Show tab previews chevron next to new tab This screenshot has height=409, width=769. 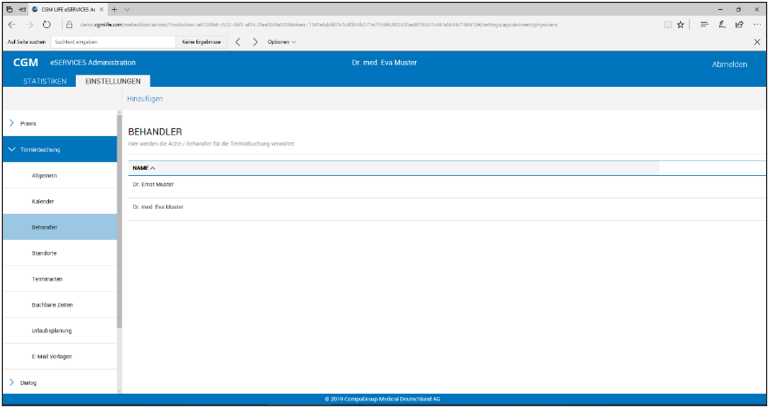(127, 9)
